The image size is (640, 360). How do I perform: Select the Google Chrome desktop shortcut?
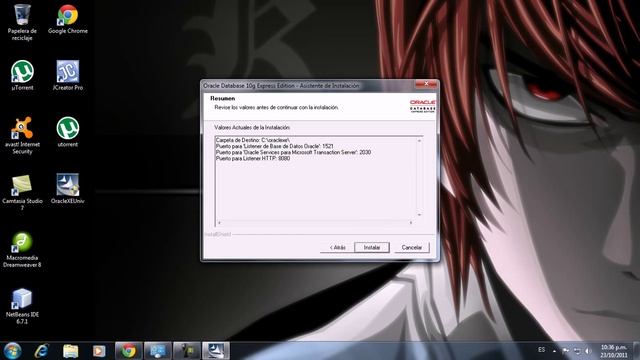click(68, 20)
